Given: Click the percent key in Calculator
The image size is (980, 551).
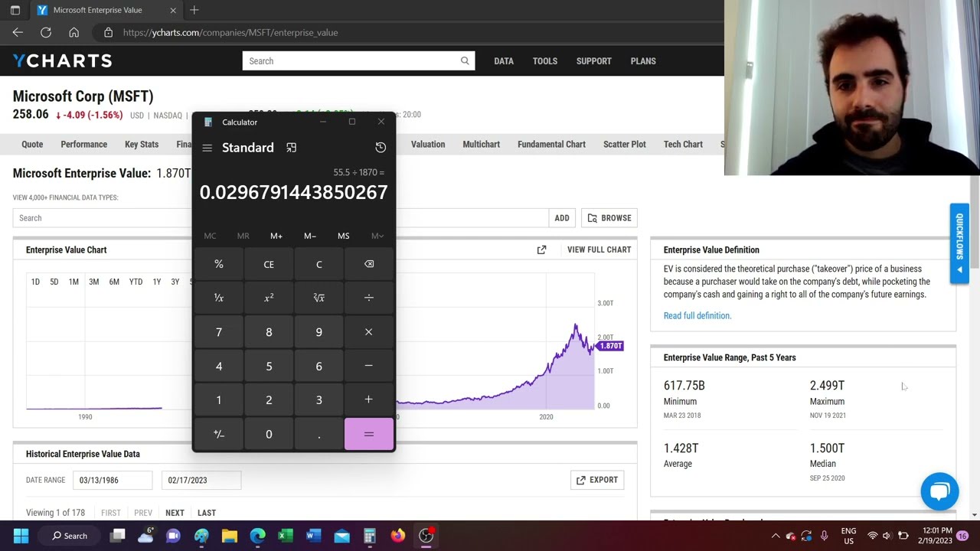Looking at the screenshot, I should 219,264.
